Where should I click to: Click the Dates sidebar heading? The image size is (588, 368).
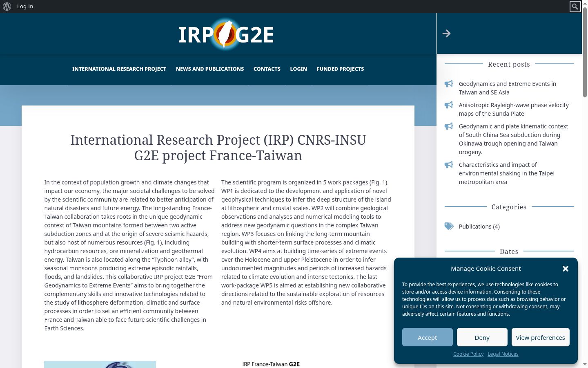[x=509, y=251]
